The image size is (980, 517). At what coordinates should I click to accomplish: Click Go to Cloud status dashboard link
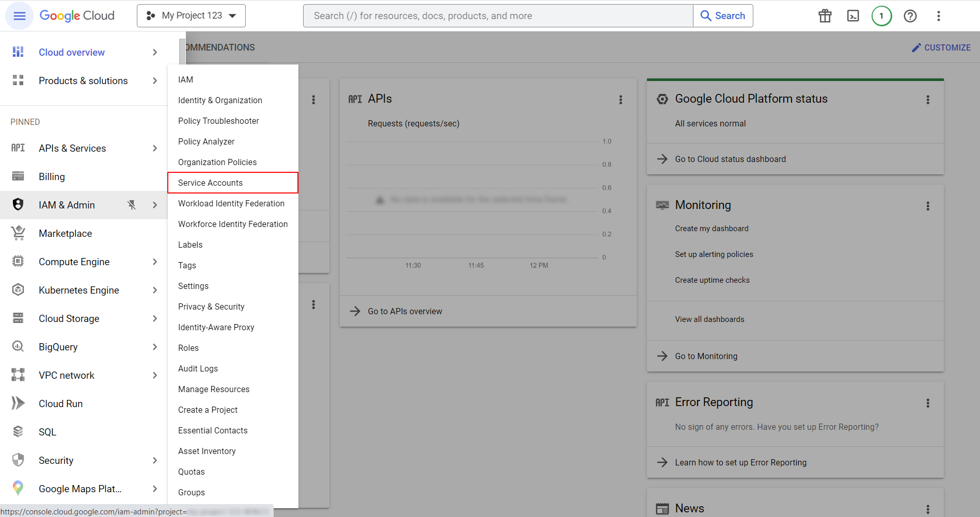(x=730, y=159)
